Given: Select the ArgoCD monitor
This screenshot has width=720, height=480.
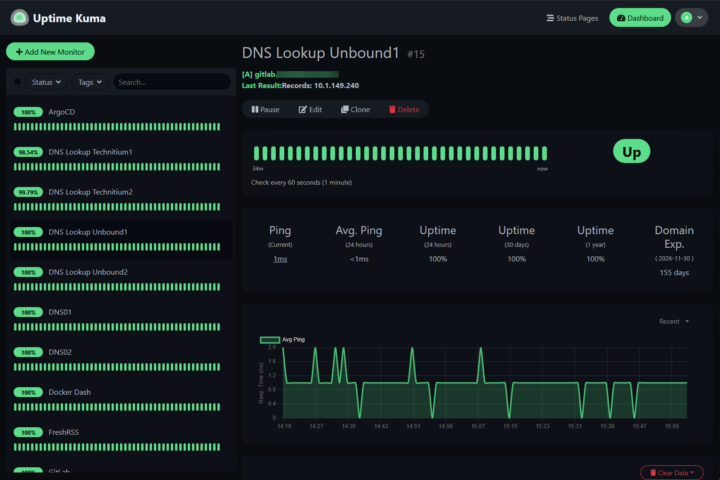Looking at the screenshot, I should pos(121,119).
